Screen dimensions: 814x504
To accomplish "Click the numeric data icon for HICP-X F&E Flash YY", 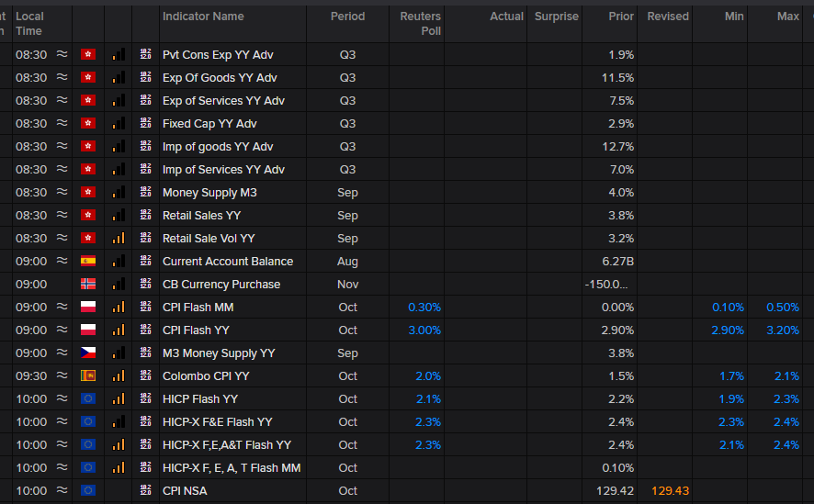I will [145, 422].
